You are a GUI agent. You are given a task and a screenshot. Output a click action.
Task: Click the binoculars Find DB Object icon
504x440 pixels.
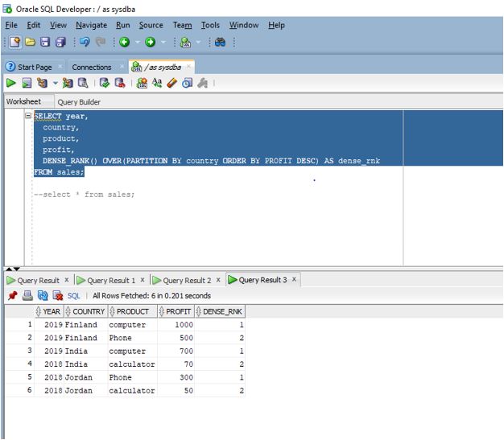[220, 42]
